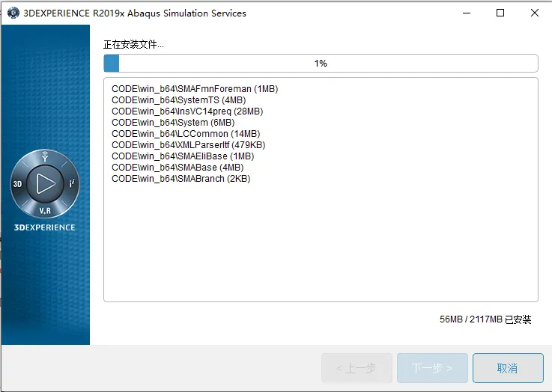Select the InsVC14preq (28MB) log line
Image resolution: width=552 pixels, height=392 pixels.
tap(187, 111)
